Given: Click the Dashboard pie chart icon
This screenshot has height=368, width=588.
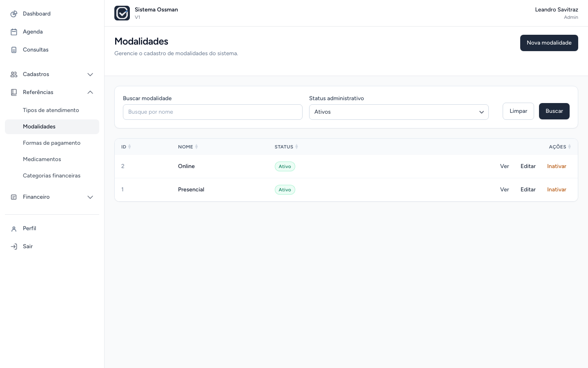Looking at the screenshot, I should (14, 14).
